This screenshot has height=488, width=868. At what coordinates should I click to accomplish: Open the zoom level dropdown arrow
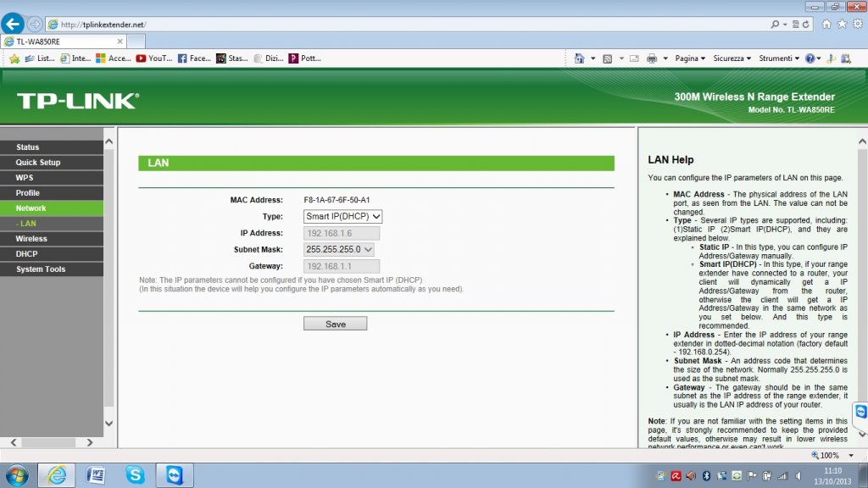pos(851,455)
